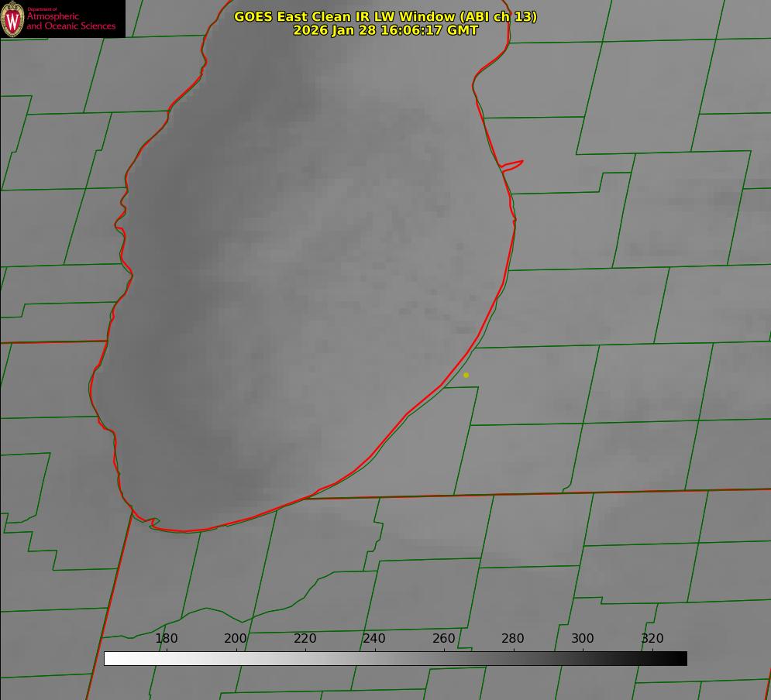Screen dimensions: 771x700
Task: Click the 280 tick label on colorbar
Action: click(x=513, y=639)
